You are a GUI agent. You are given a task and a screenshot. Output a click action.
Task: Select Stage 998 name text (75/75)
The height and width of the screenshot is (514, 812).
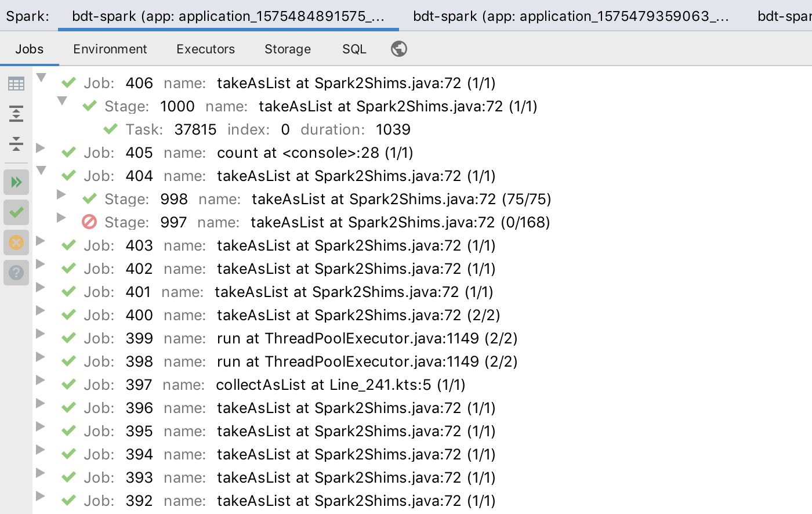[401, 199]
